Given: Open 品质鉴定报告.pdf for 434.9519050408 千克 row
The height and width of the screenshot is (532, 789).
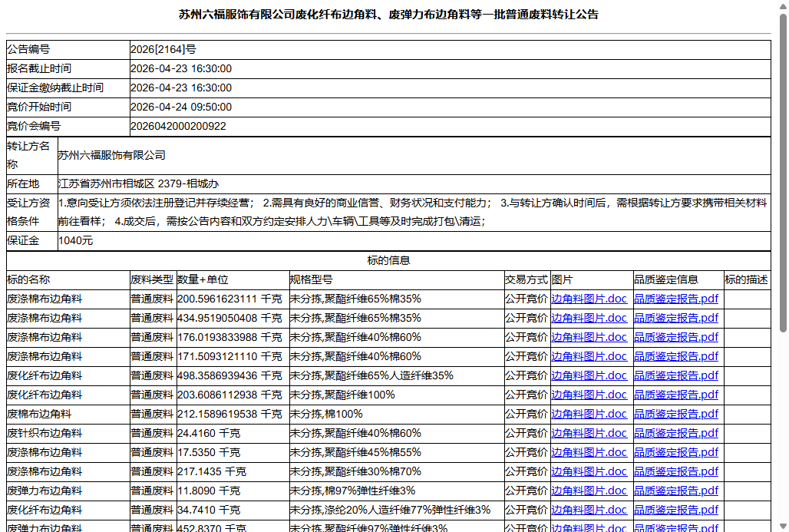Looking at the screenshot, I should [x=675, y=318].
